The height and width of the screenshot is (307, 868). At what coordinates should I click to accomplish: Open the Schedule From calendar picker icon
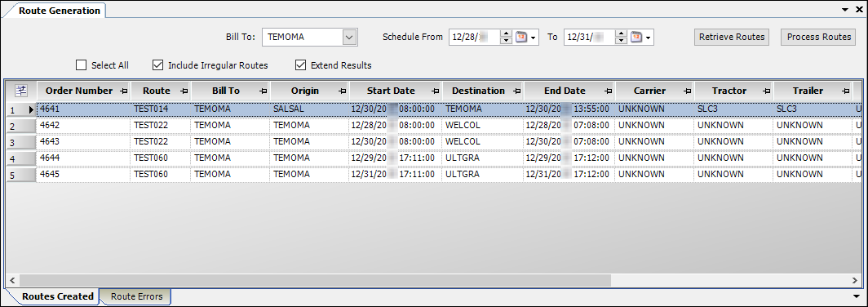pyautogui.click(x=521, y=37)
